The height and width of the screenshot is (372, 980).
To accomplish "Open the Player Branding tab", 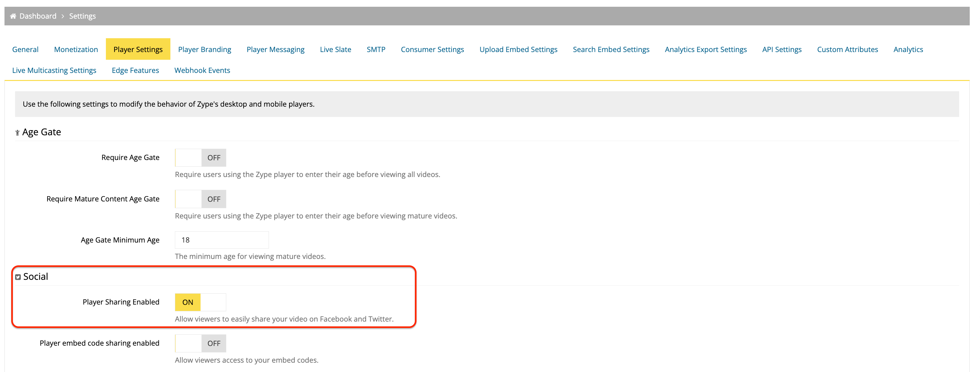I will (x=204, y=49).
